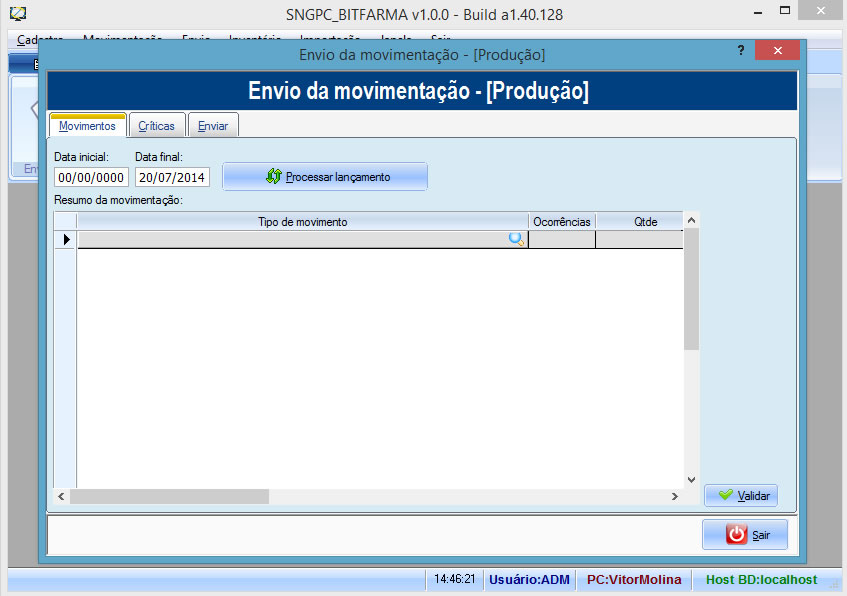Click Processar lançamento button
The width and height of the screenshot is (847, 596).
[x=325, y=177]
